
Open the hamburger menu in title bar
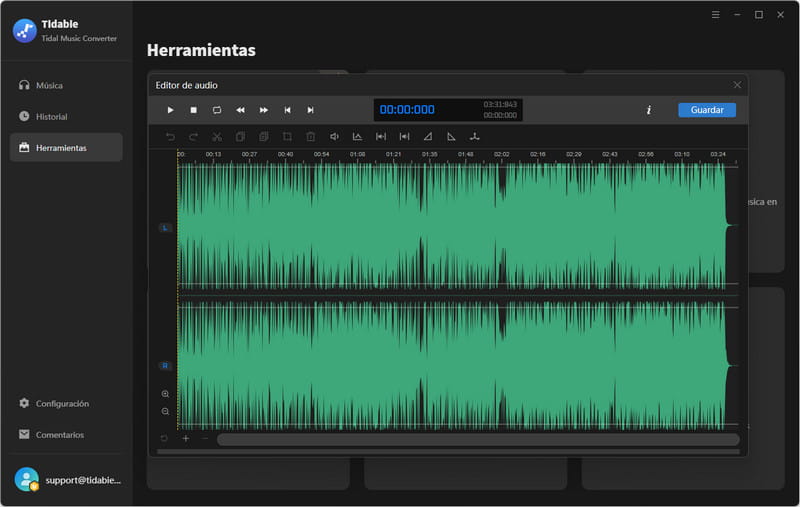coord(716,15)
